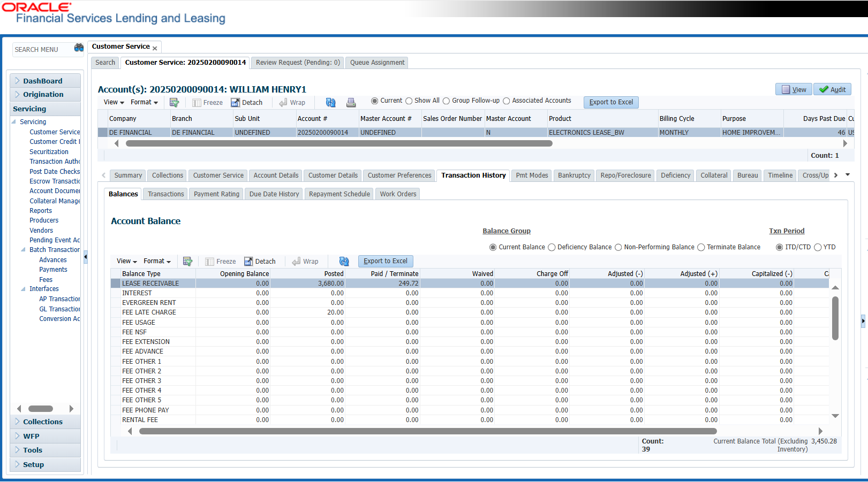Select the Current radio button
Viewport: 868px width, 482px height.
click(375, 101)
